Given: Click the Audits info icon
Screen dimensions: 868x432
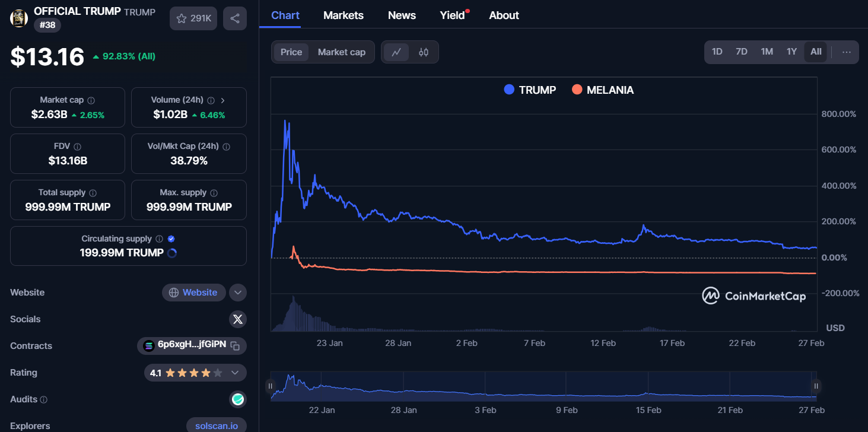Looking at the screenshot, I should click(x=44, y=400).
